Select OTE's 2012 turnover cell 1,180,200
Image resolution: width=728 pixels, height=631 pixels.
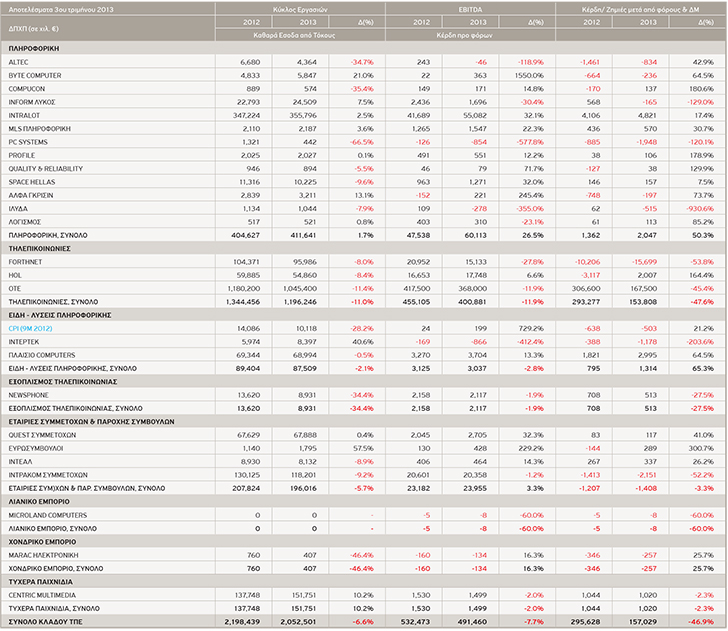244,288
